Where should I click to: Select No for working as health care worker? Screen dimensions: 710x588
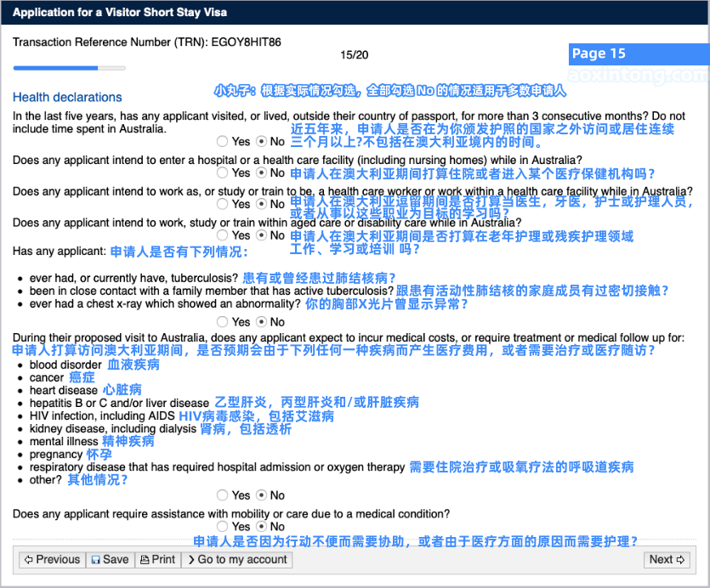(262, 204)
